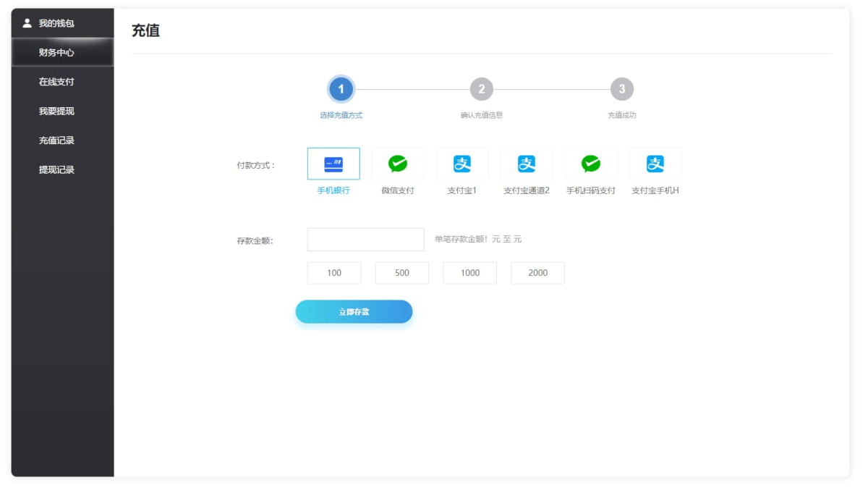Image resolution: width=868 pixels, height=488 pixels.
Task: Click step 3 circle 充值成功
Action: (622, 89)
